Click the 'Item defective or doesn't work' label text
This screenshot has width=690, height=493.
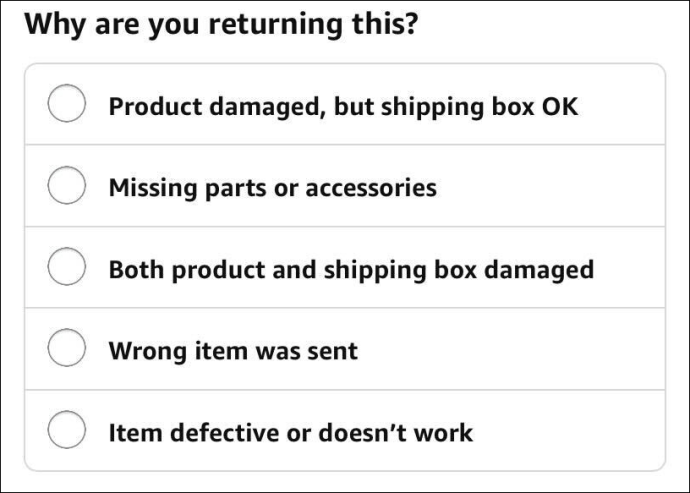point(290,433)
